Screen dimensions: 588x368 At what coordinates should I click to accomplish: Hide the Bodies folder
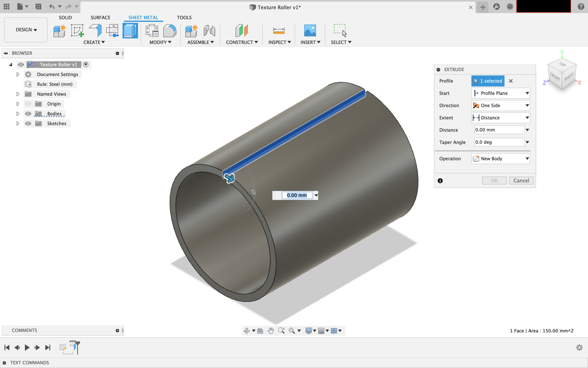28,114
